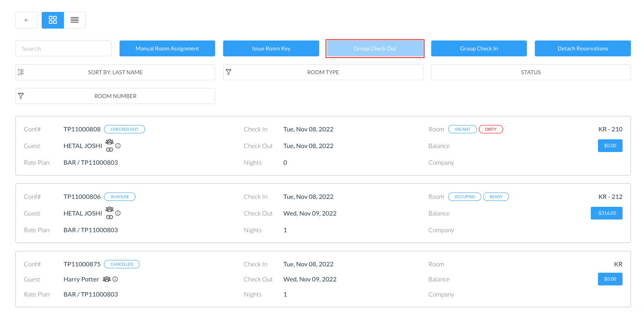Click the sort icon in Sort By field
The height and width of the screenshot is (312, 644).
[x=21, y=72]
